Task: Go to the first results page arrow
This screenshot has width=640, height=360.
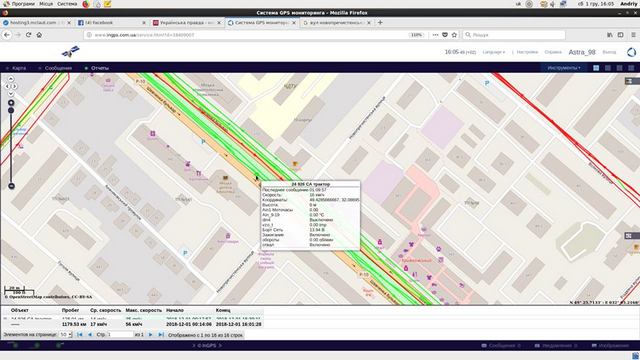Action: point(80,335)
